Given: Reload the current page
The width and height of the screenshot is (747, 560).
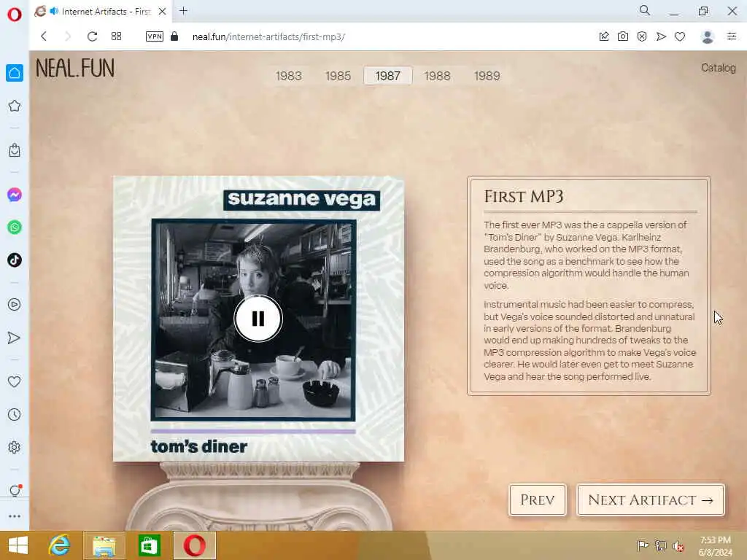Looking at the screenshot, I should pos(92,36).
